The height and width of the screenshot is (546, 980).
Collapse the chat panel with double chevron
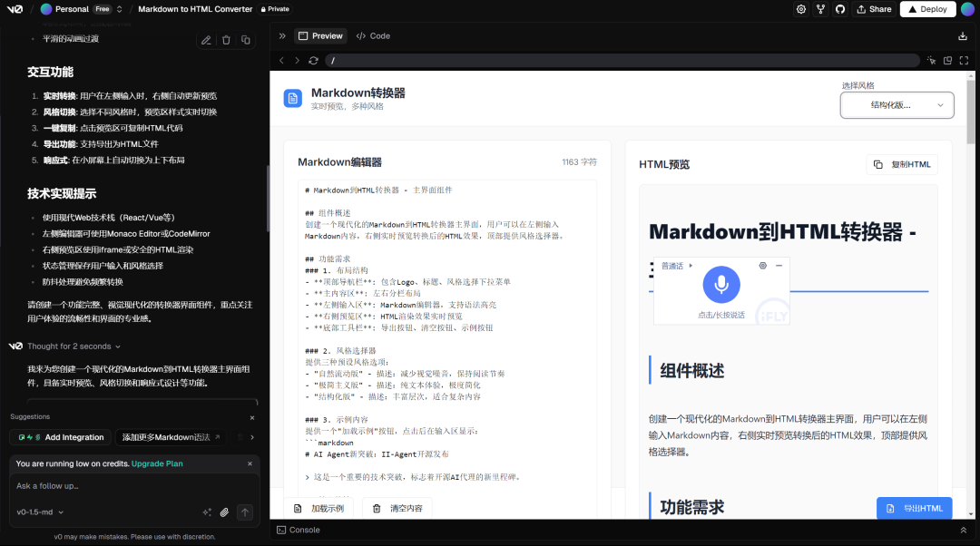click(x=282, y=35)
